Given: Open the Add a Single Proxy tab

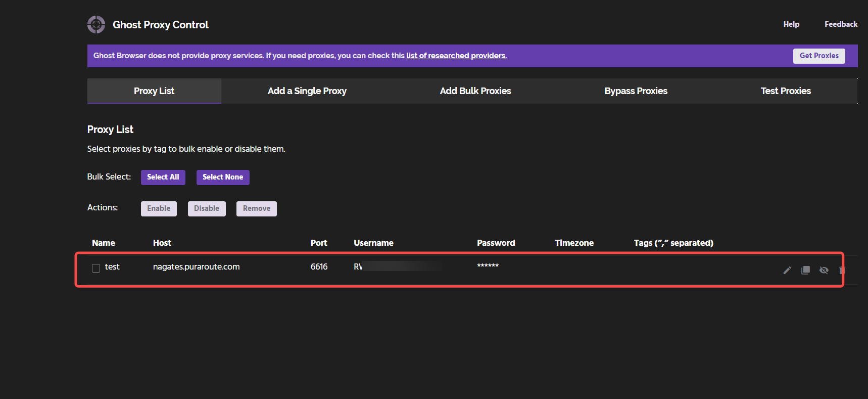Looking at the screenshot, I should (x=307, y=91).
